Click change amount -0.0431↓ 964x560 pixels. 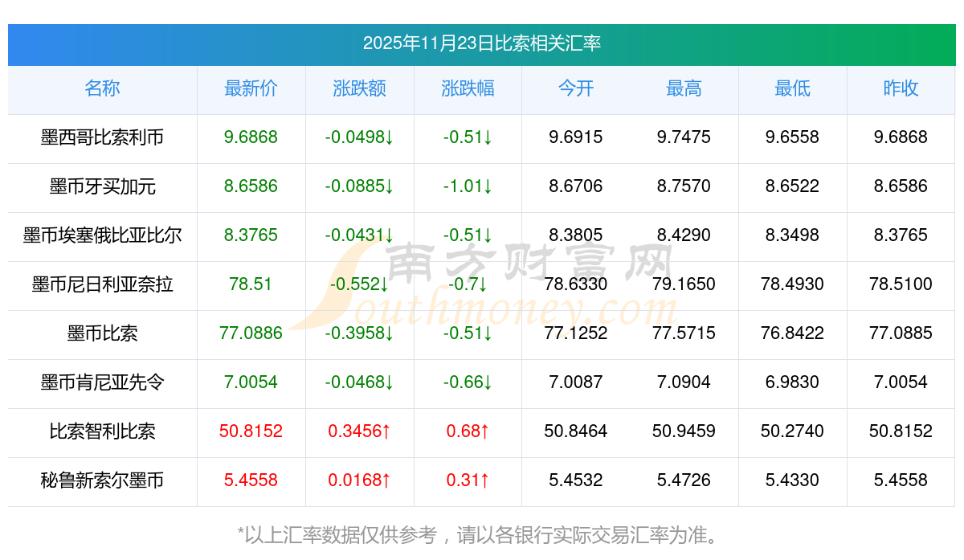pyautogui.click(x=360, y=235)
